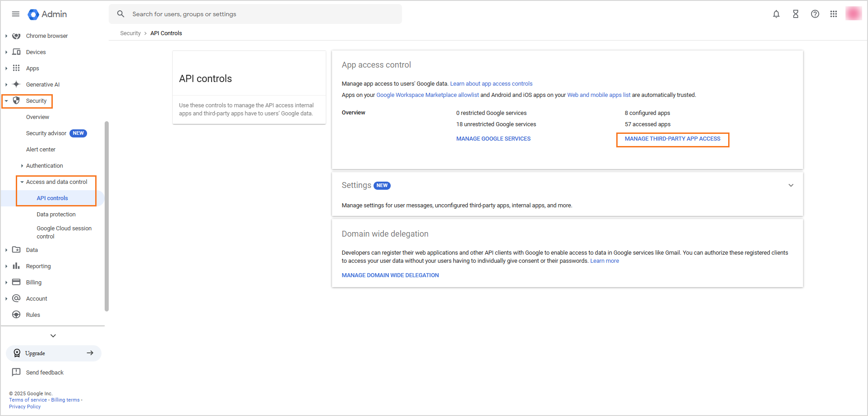Click the Send feedback icon
Image resolution: width=868 pixels, height=416 pixels.
coord(16,372)
